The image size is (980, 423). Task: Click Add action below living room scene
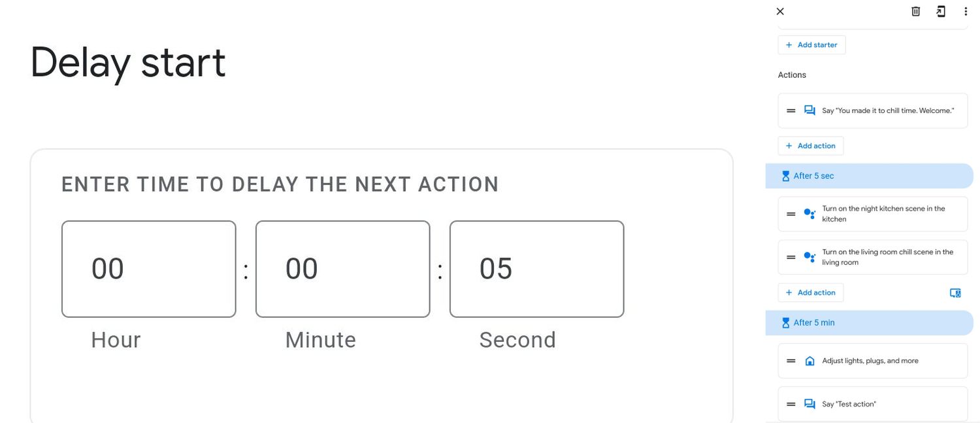pos(811,292)
